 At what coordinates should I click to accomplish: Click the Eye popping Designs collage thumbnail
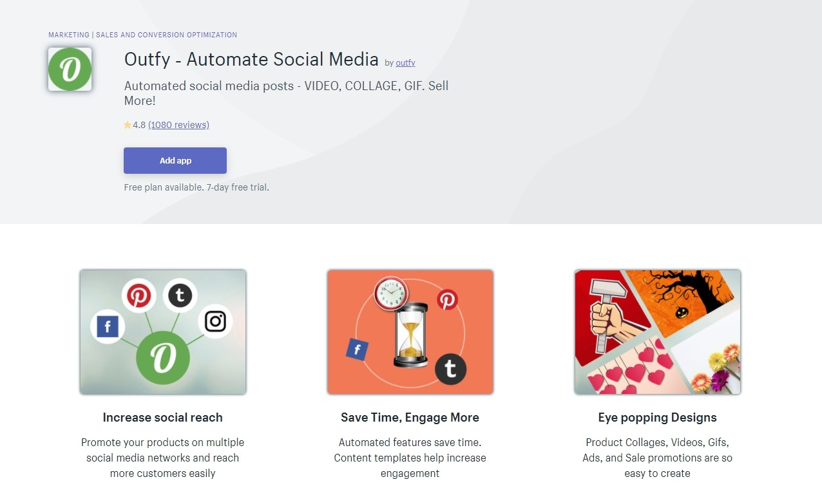658,332
